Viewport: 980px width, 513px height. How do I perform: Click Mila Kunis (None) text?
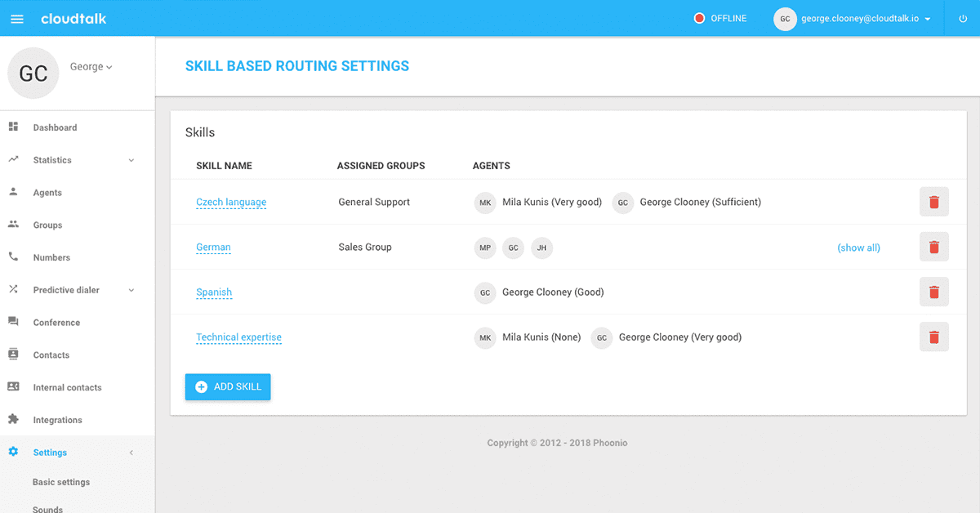(541, 337)
